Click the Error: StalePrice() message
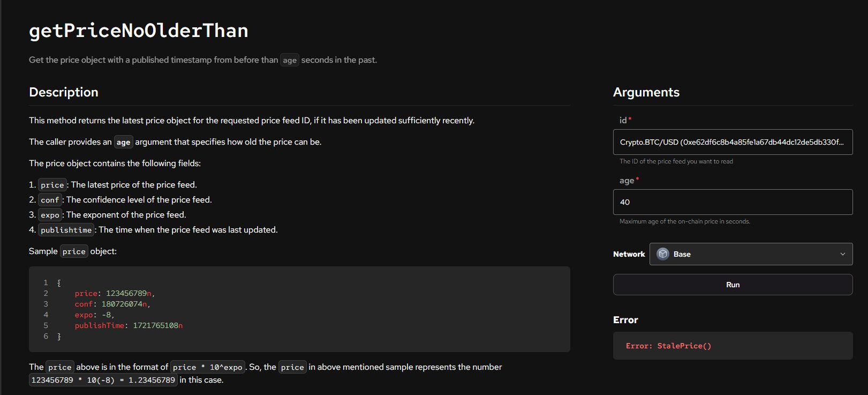This screenshot has width=868, height=395. click(668, 346)
